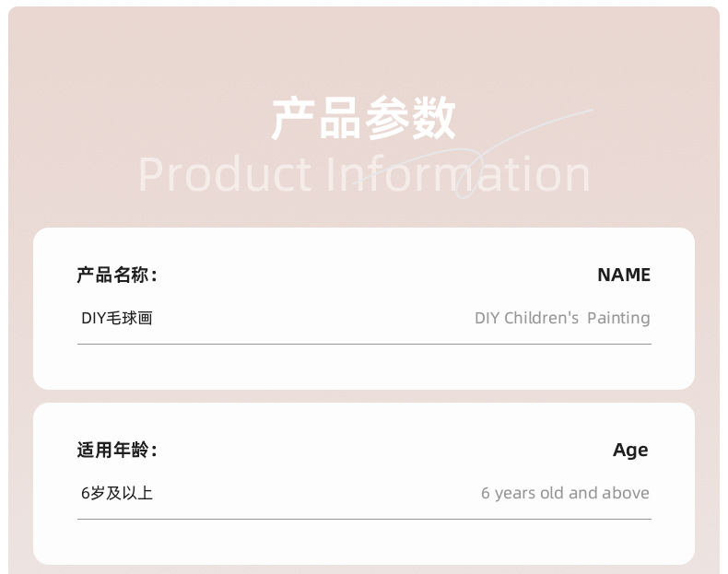Click the 产品参数 heading

[363, 119]
